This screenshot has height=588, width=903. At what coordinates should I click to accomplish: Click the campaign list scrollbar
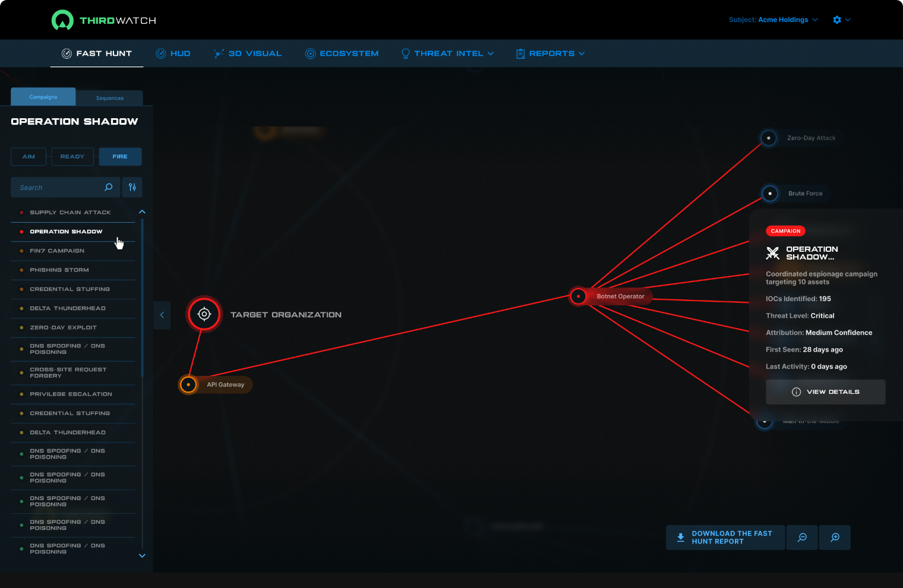coord(143,297)
